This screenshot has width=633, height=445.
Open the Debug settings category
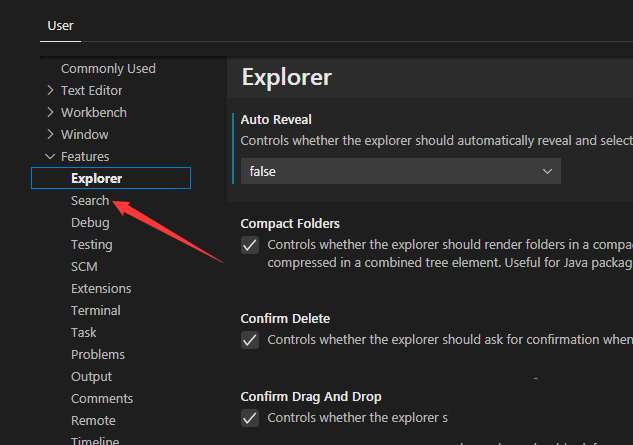pyautogui.click(x=90, y=223)
